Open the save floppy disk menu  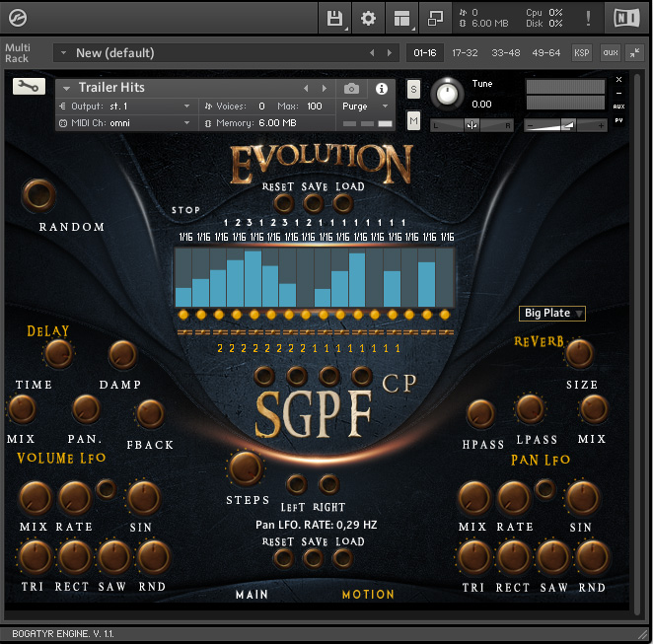[334, 18]
